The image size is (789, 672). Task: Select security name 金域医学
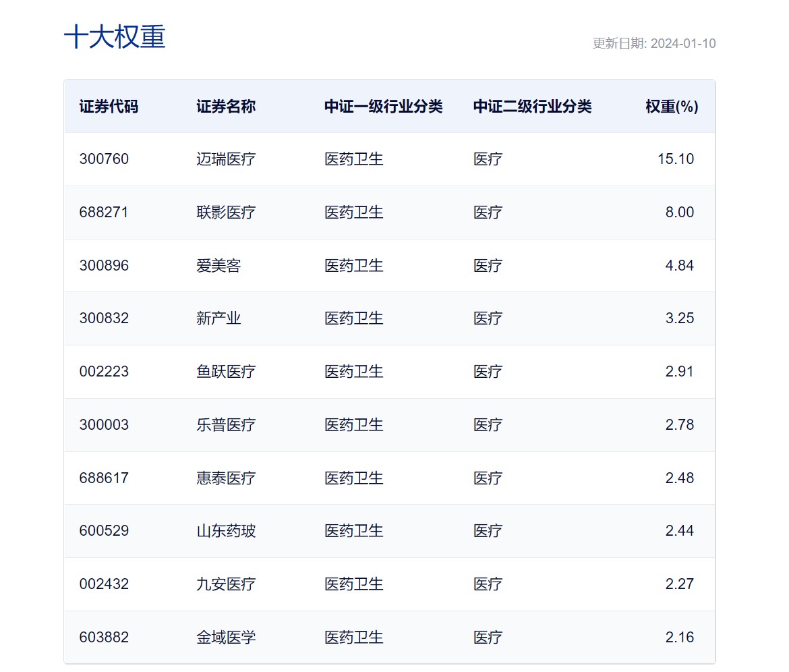pos(226,638)
